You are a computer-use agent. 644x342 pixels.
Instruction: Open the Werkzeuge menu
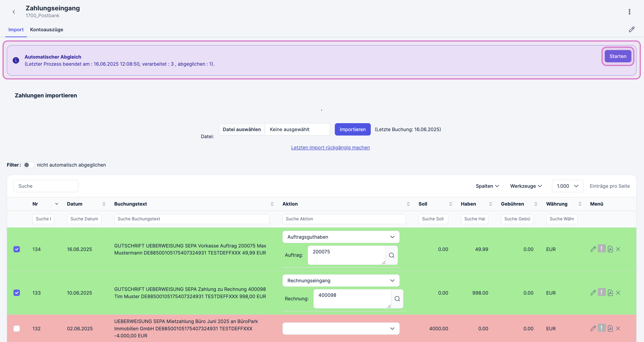tap(526, 186)
